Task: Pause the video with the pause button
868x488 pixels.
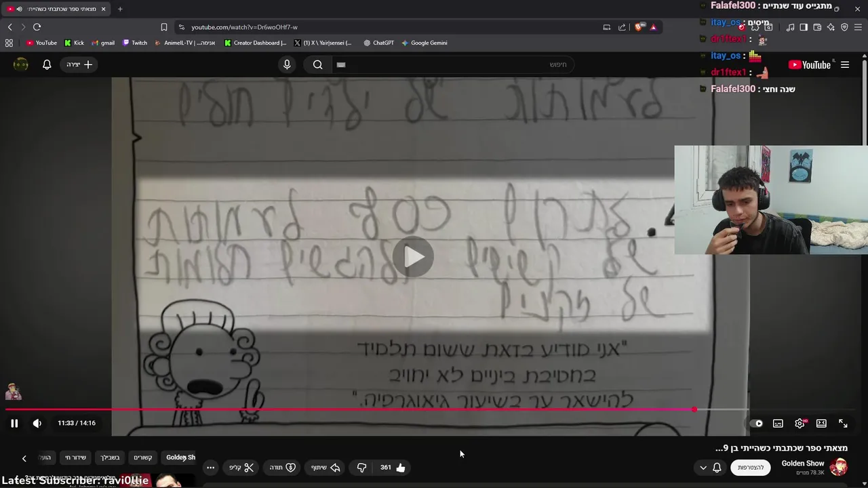Action: 14,423
